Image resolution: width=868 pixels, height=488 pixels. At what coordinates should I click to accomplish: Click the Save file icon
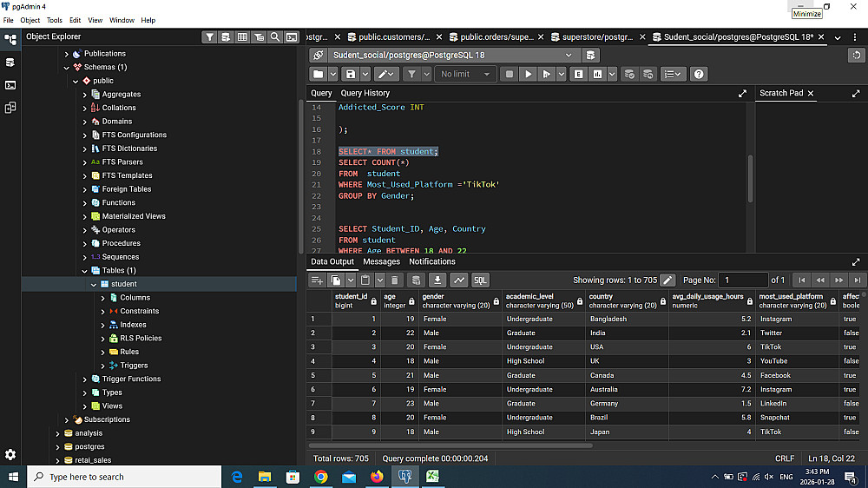pos(351,75)
